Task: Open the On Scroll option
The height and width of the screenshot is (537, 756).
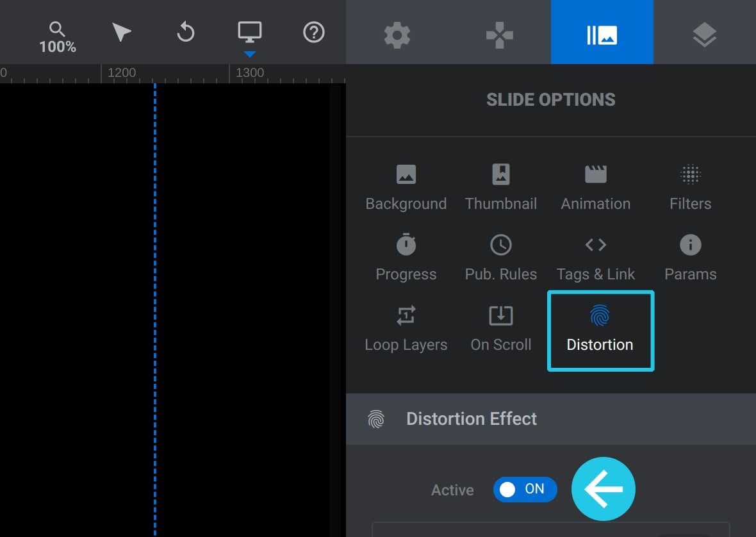Action: coord(501,329)
